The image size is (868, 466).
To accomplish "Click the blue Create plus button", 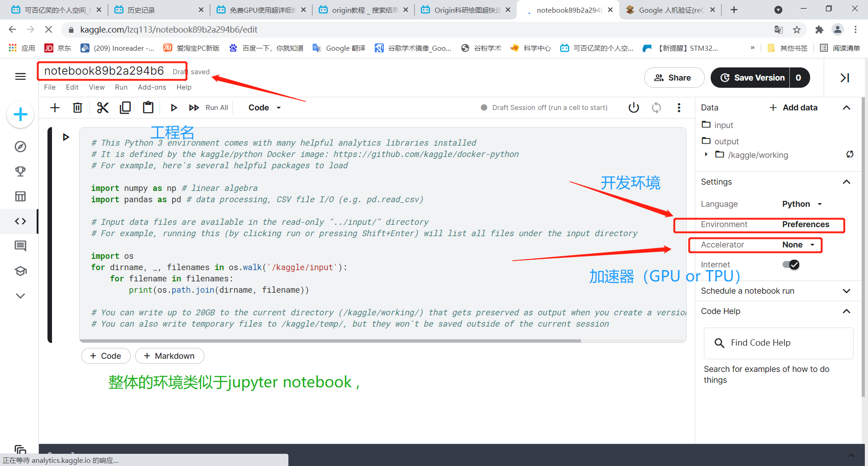I will pyautogui.click(x=20, y=114).
